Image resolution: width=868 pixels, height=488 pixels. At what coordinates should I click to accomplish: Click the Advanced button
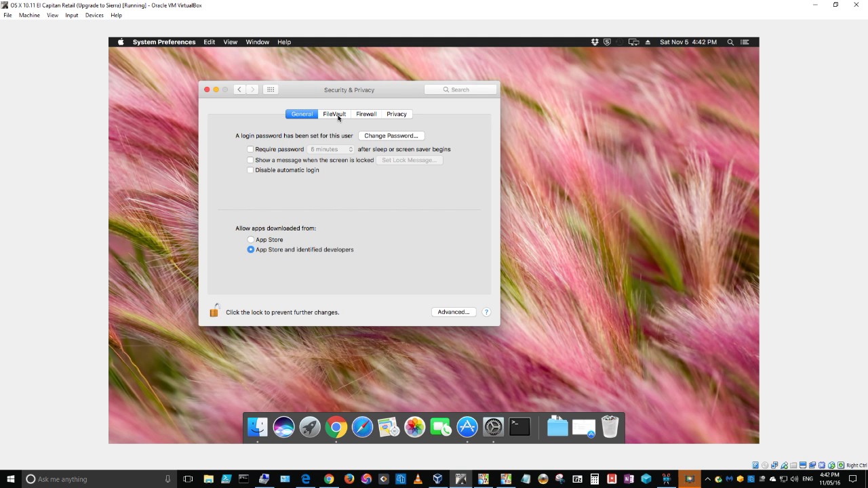[x=454, y=312]
